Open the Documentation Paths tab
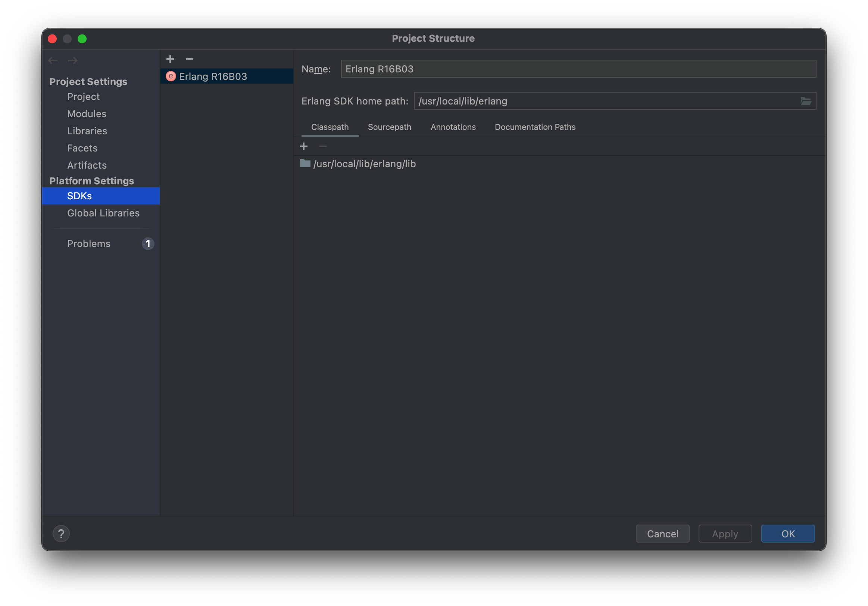This screenshot has width=868, height=606. tap(534, 126)
